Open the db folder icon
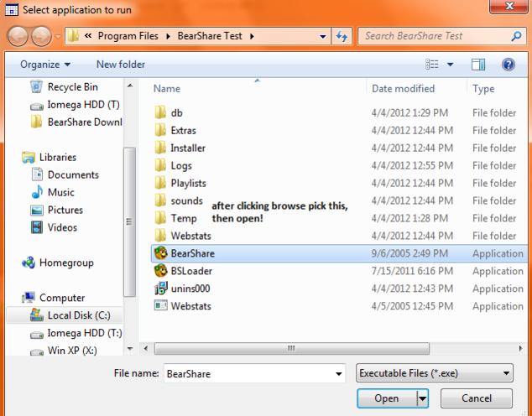 [x=160, y=112]
